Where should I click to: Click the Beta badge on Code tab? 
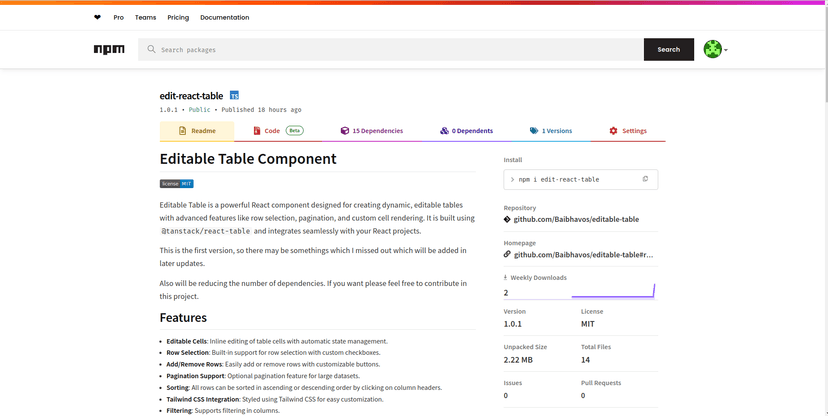point(295,130)
